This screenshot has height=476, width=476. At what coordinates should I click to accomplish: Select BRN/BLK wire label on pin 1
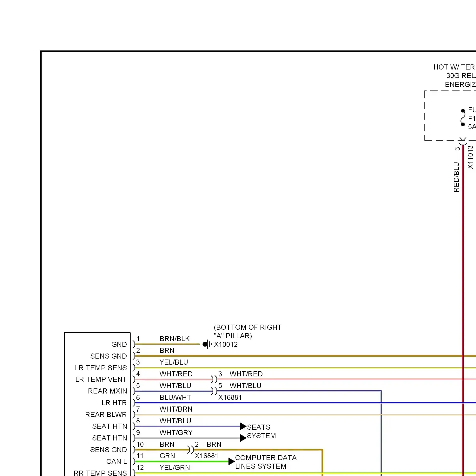coord(175,339)
